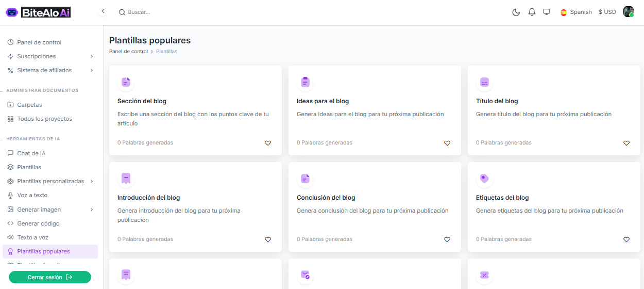Select Voz a texto menu item
The height and width of the screenshot is (289, 644).
click(32, 195)
